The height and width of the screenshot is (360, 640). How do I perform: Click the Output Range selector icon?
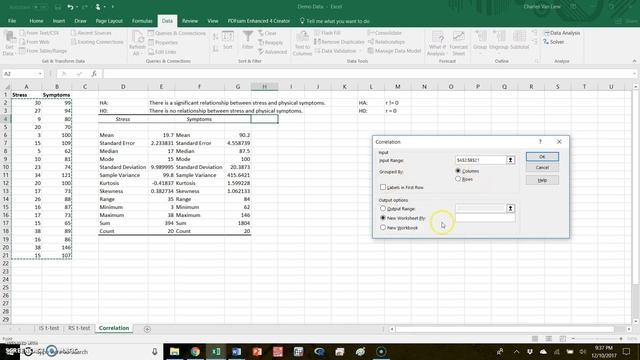(x=510, y=209)
